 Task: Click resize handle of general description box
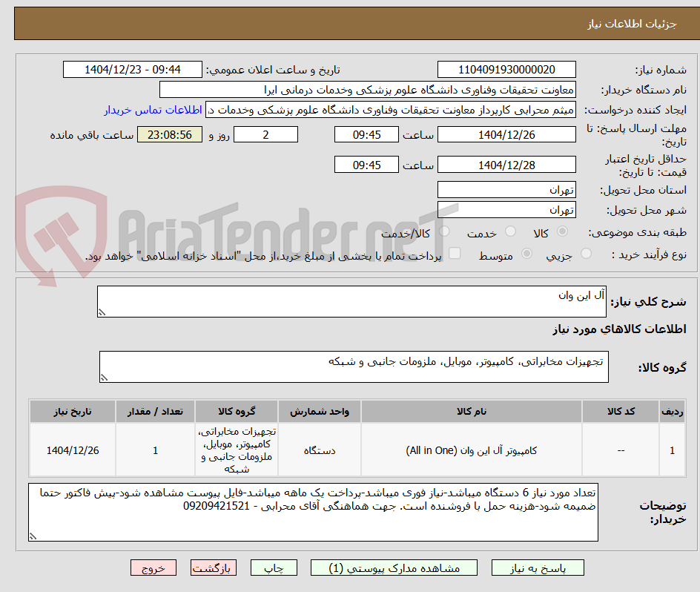[x=102, y=313]
